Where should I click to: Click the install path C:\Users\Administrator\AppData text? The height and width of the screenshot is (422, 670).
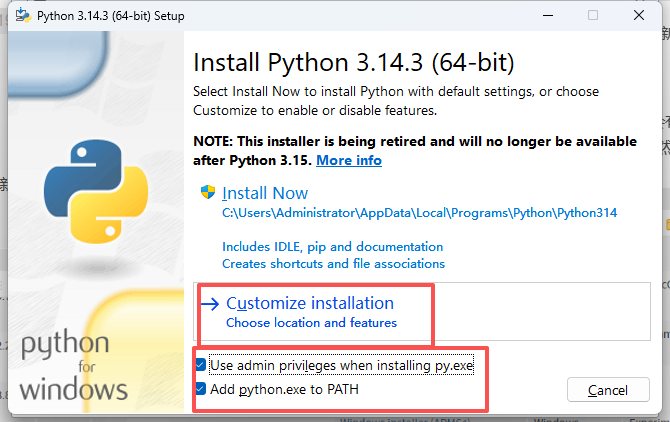(x=419, y=213)
